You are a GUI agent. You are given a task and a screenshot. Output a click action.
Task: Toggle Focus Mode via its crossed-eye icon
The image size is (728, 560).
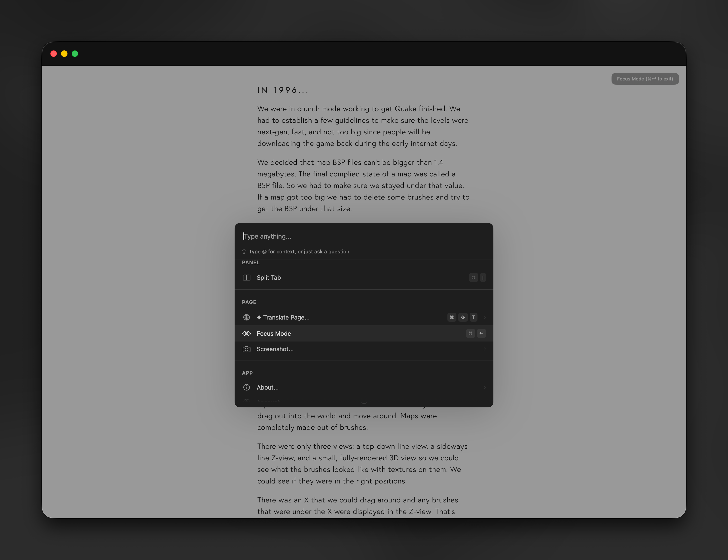246,333
